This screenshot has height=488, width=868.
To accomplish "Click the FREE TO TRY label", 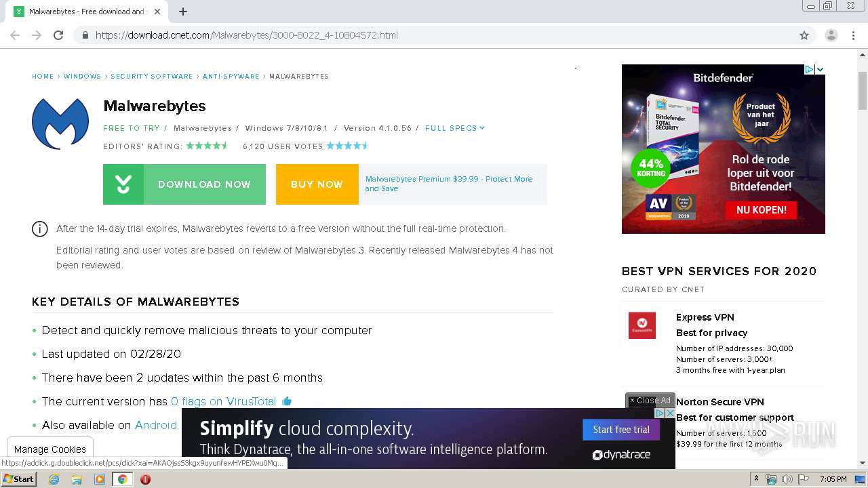I will [x=132, y=128].
